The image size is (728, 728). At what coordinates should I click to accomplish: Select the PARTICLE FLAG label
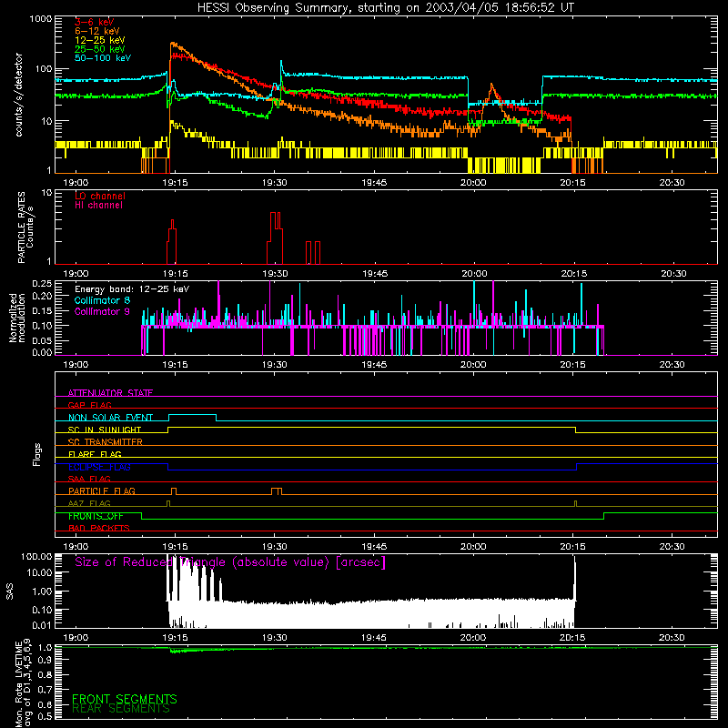pos(102,490)
